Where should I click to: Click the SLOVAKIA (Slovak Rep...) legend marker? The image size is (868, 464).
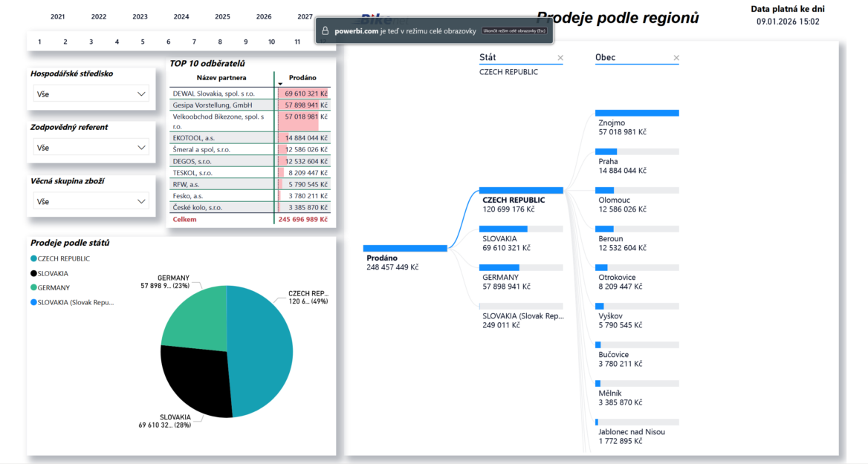(33, 302)
